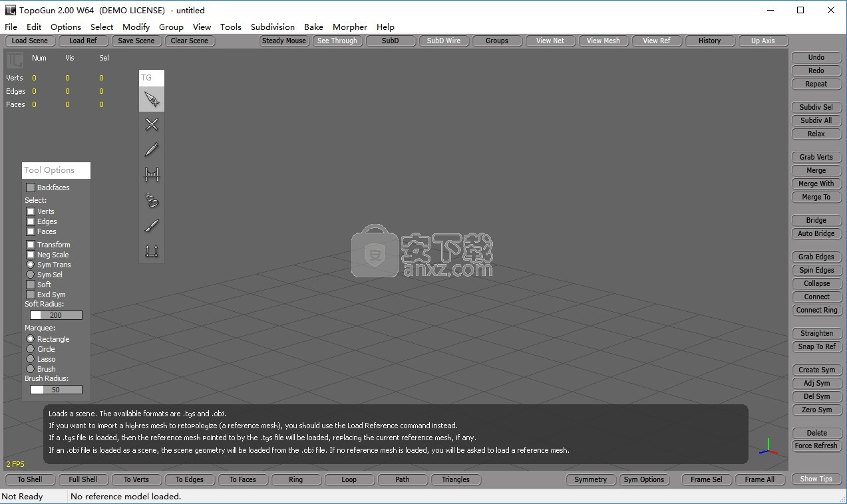This screenshot has height=504, width=847.
Task: Toggle the Show Tips button
Action: 816,479
